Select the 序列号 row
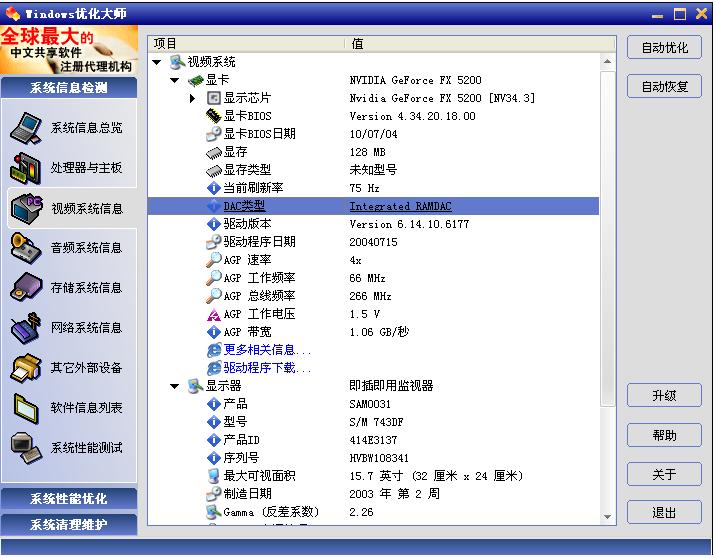 tap(373, 458)
